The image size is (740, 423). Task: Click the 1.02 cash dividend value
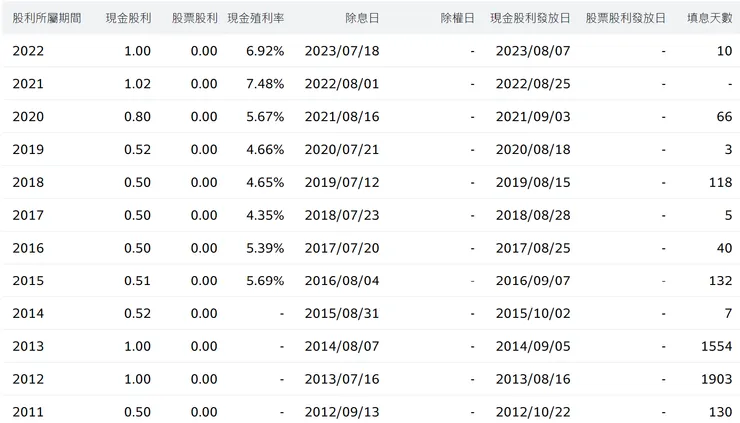click(138, 84)
